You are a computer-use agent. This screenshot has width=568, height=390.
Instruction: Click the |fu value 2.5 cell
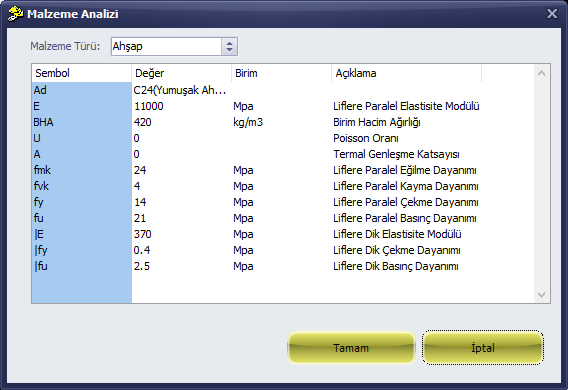click(x=181, y=266)
